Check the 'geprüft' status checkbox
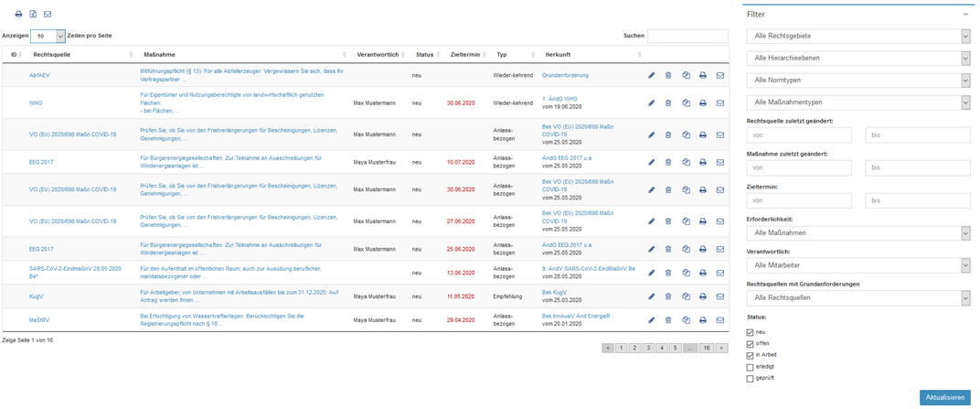 point(750,379)
